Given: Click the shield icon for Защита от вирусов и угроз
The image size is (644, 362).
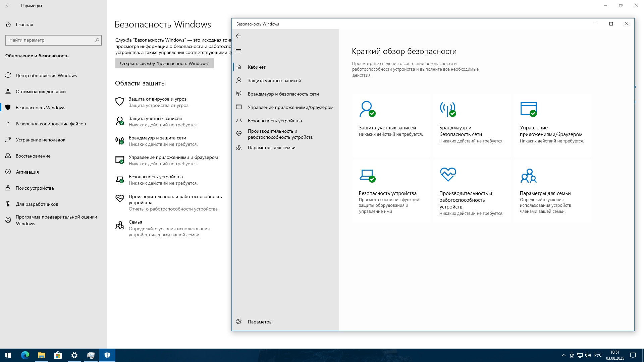Looking at the screenshot, I should [119, 102].
